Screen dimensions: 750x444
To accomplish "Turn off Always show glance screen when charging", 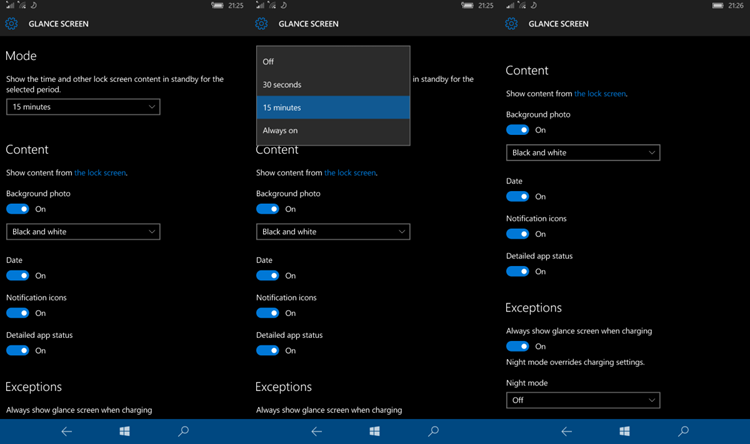I will 518,346.
